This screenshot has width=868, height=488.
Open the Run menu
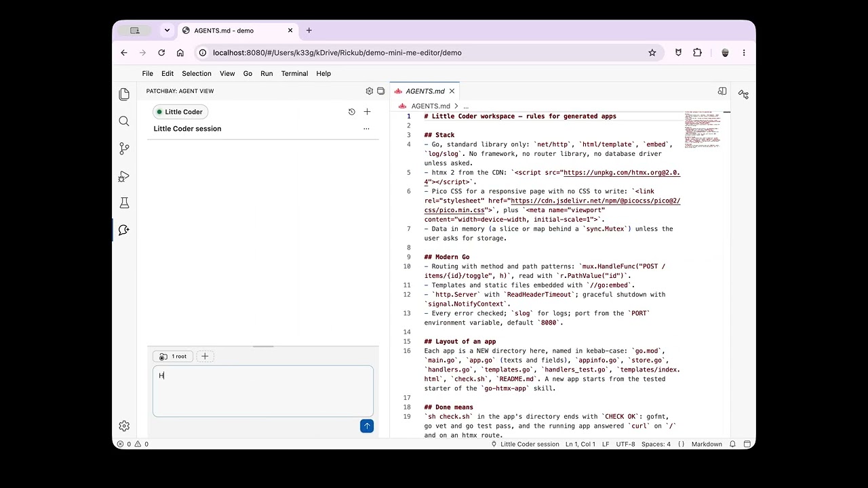tap(267, 73)
